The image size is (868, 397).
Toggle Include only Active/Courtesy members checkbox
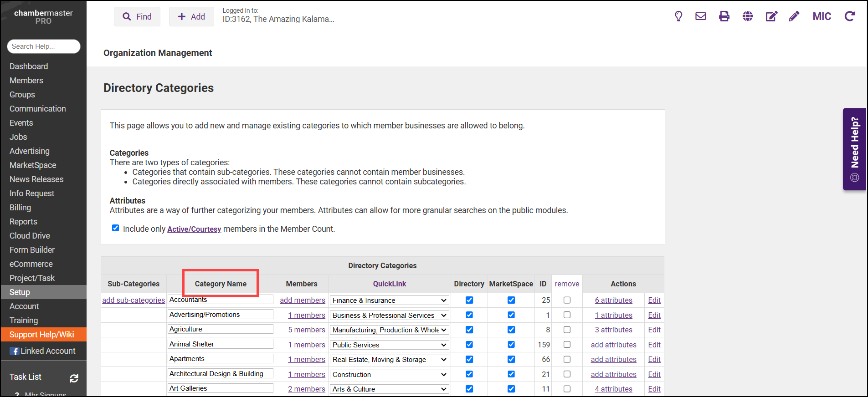116,228
